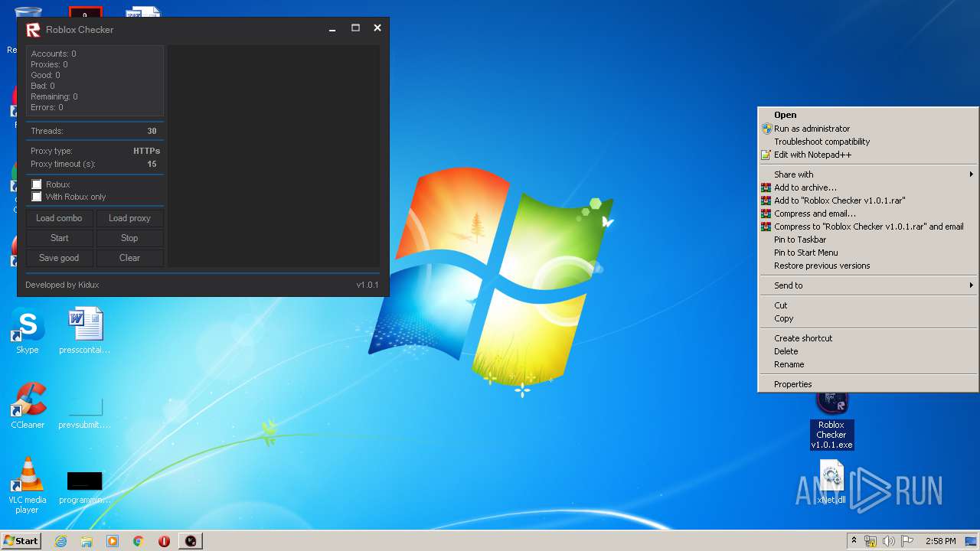Launch Google Chrome from the taskbar
The image size is (980, 551).
click(x=139, y=541)
